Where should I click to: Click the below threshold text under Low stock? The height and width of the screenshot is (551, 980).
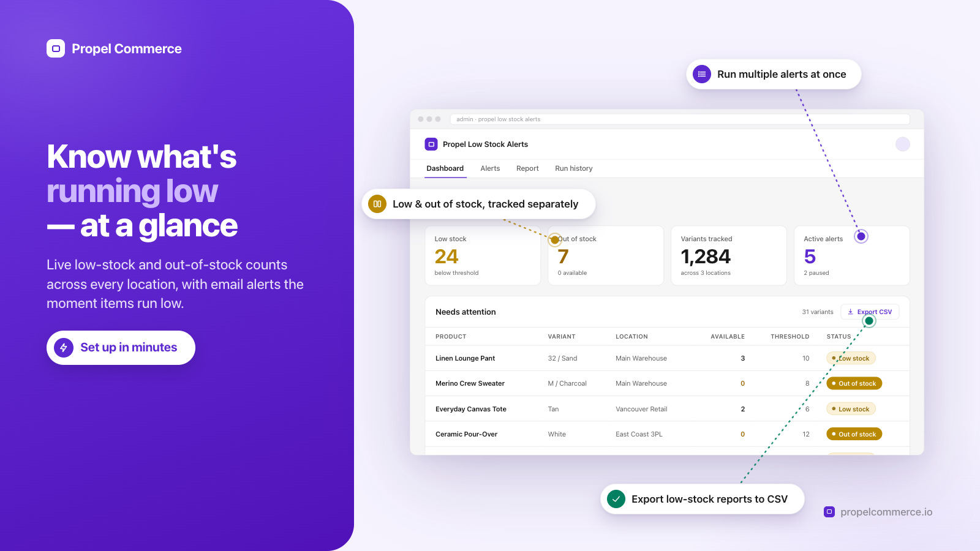pyautogui.click(x=456, y=273)
